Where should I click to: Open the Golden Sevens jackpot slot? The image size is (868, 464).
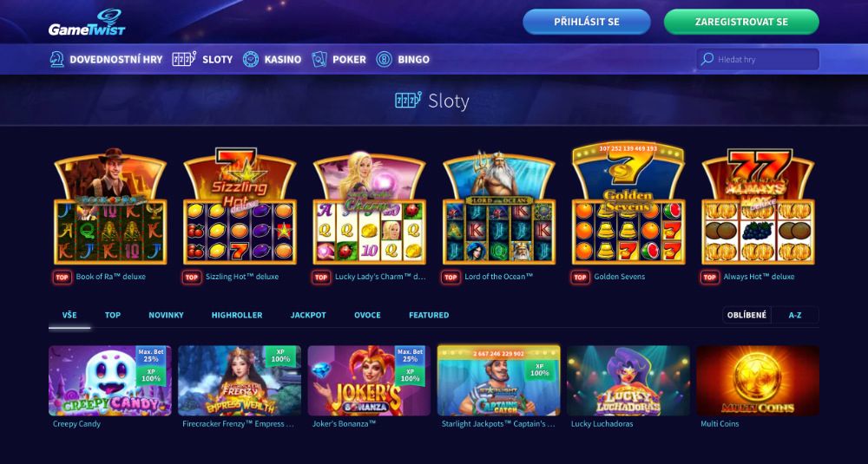[x=628, y=203]
